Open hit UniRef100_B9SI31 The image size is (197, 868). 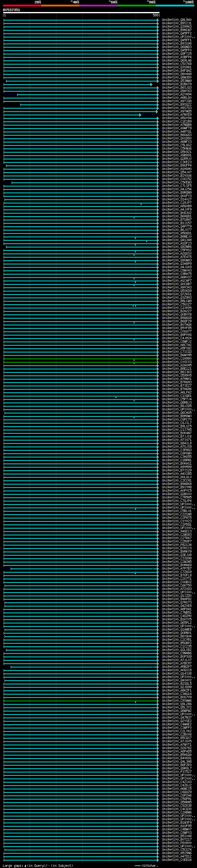176,23
